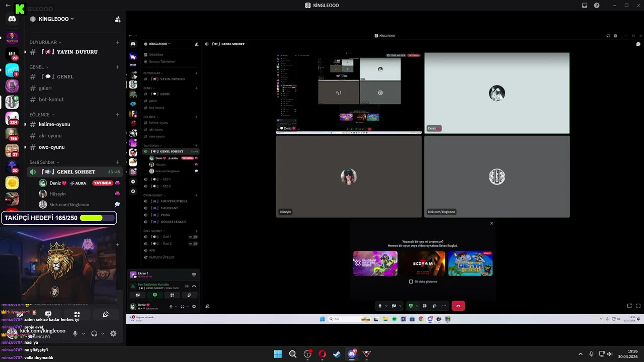Open Discord direct messages home icon
Viewport: 644px width, 362px height.
pyautogui.click(x=12, y=19)
